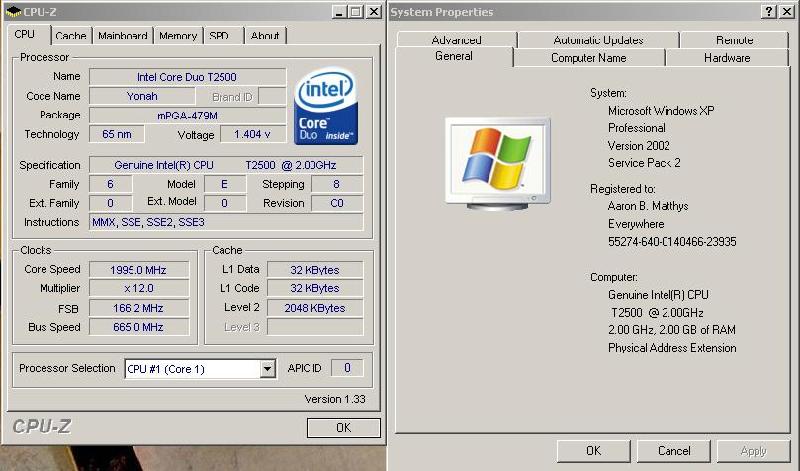The height and width of the screenshot is (471, 800).
Task: Switch to the Computer Name tab
Action: (588, 58)
